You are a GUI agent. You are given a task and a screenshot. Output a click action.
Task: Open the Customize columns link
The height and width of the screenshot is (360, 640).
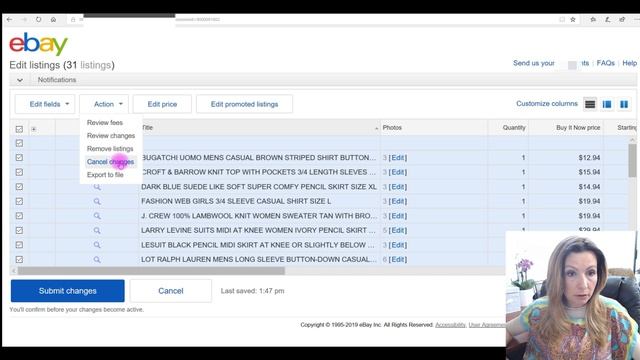pyautogui.click(x=547, y=104)
